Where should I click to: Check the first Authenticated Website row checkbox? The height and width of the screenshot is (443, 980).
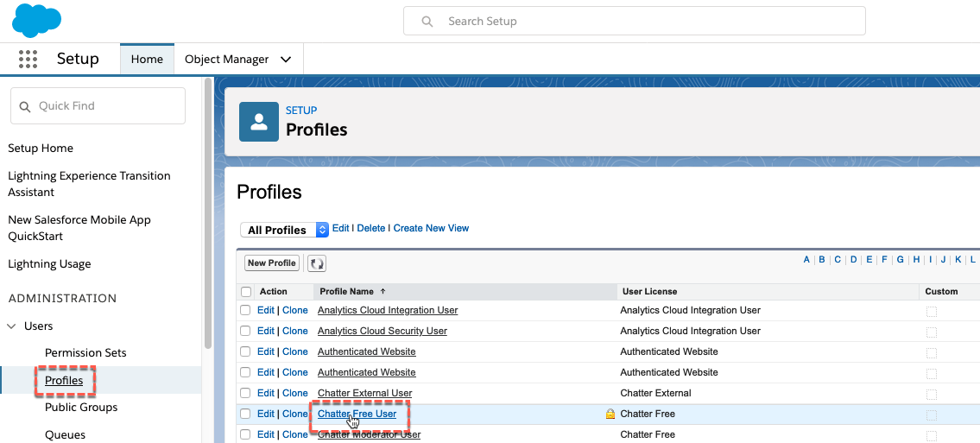click(245, 351)
